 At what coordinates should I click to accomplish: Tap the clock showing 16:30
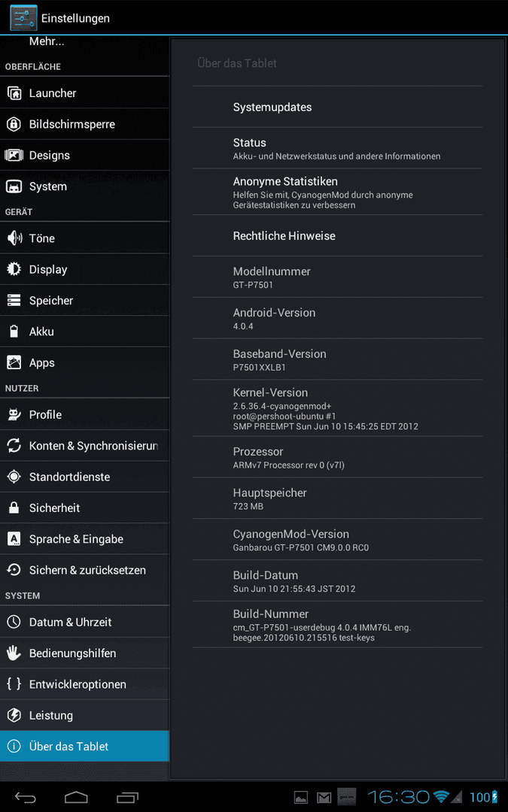[x=399, y=797]
